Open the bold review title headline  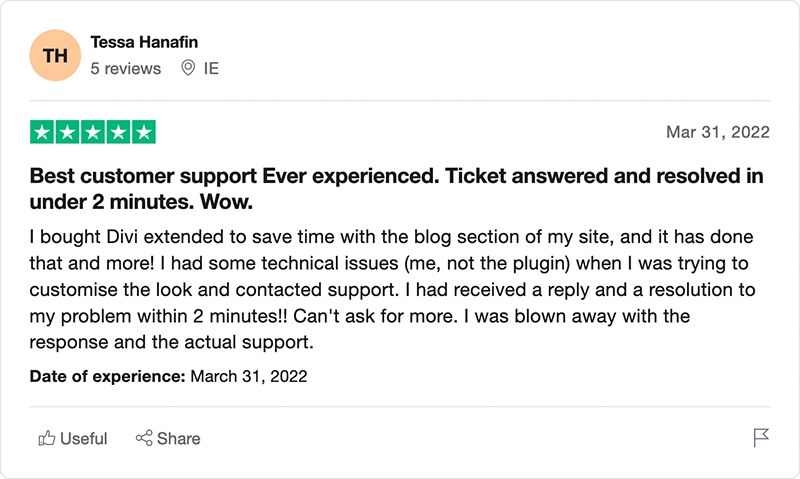(396, 189)
